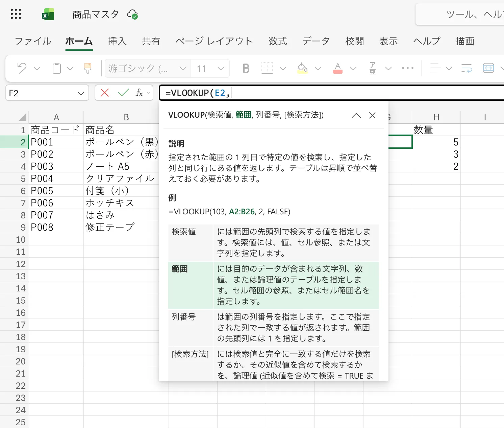This screenshot has width=504, height=428.
Task: Expand the font color dropdown arrow
Action: point(353,69)
